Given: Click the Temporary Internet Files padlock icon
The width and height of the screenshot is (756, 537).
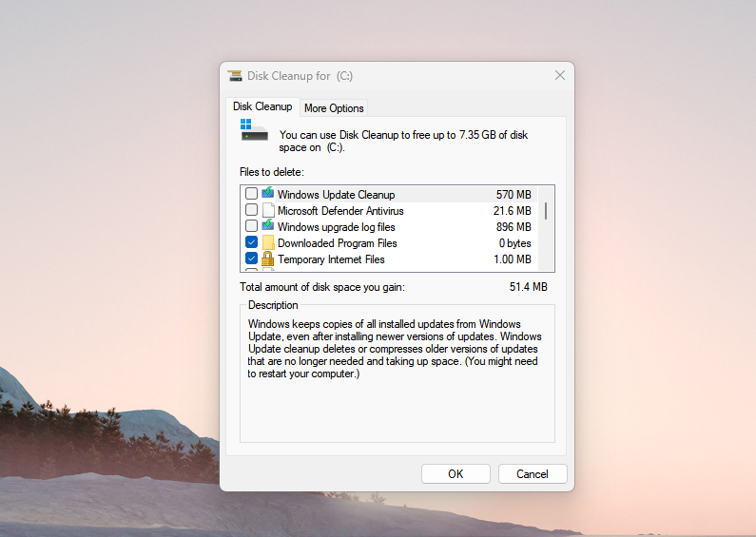Looking at the screenshot, I should coord(267,259).
